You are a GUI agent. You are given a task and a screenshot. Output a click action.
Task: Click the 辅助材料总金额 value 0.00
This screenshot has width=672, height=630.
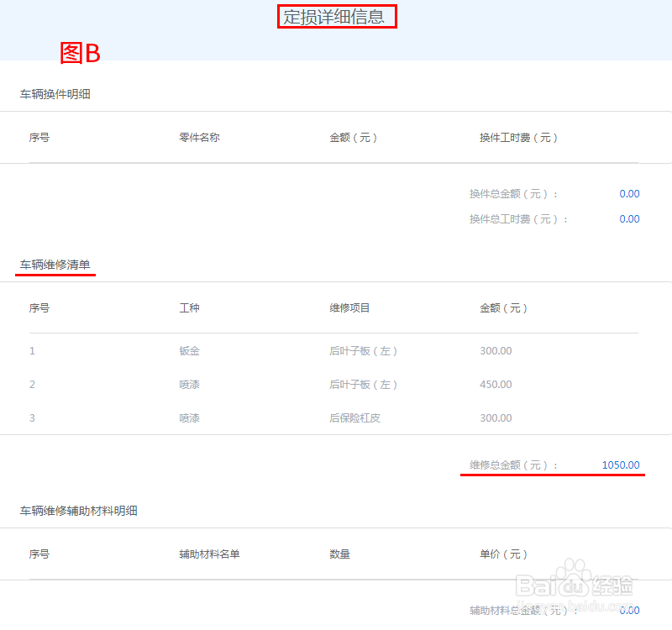tap(629, 611)
